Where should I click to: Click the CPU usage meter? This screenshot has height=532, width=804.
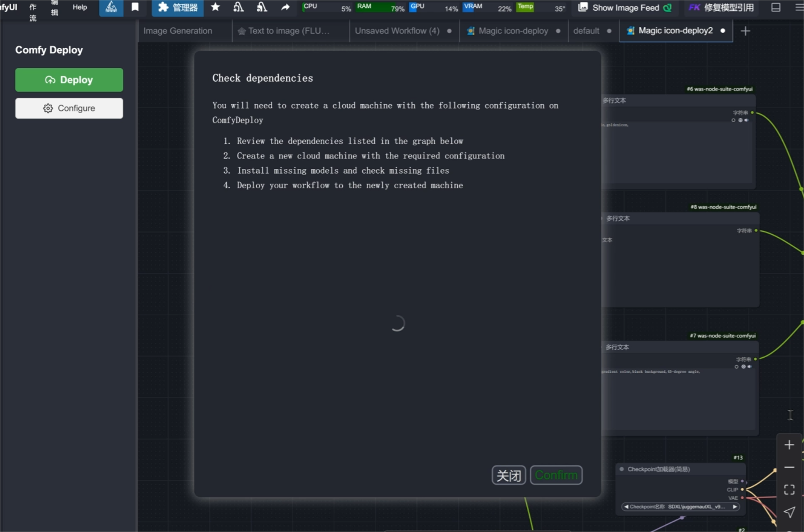pos(327,7)
